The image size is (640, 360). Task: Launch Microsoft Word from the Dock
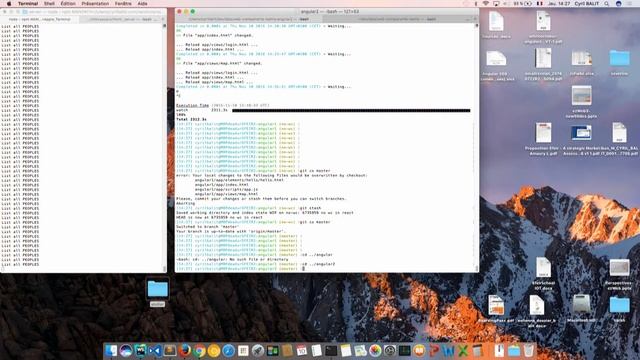click(x=448, y=350)
